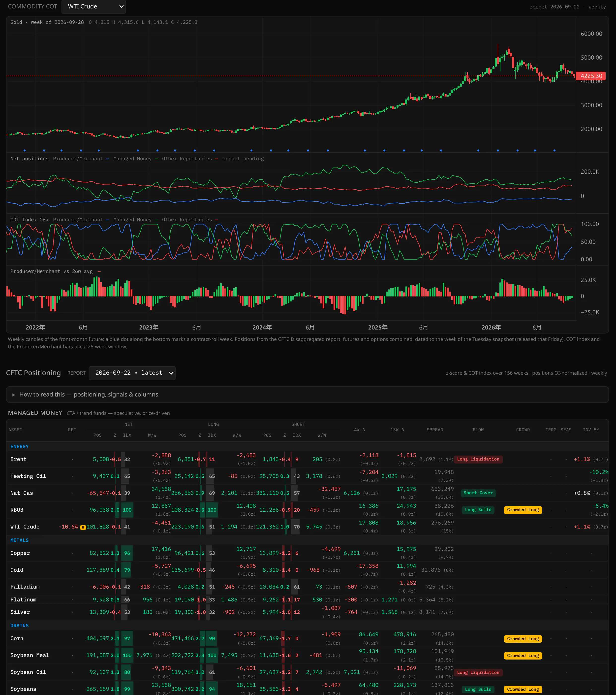616x695 pixels.
Task: Click the Crowded Long badge in RBOB row
Action: (x=523, y=510)
